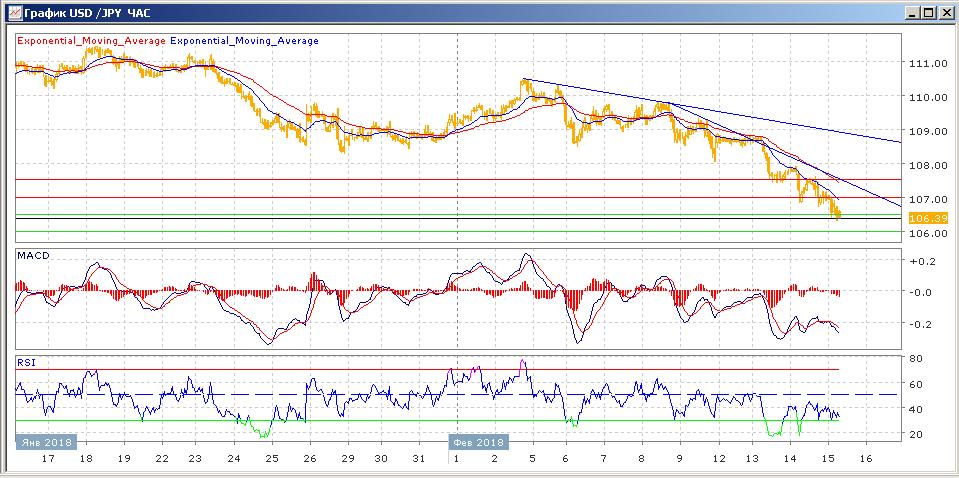
Task: Click date 9 on the time axis
Action: coord(679,457)
